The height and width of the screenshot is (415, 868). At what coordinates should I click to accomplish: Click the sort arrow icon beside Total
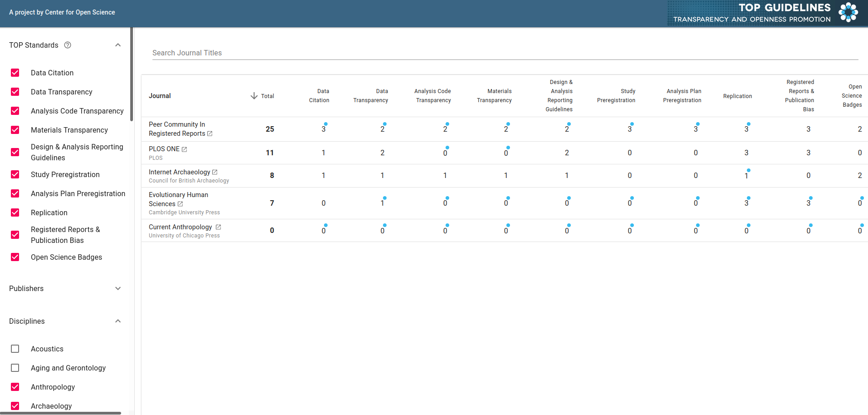pos(254,96)
